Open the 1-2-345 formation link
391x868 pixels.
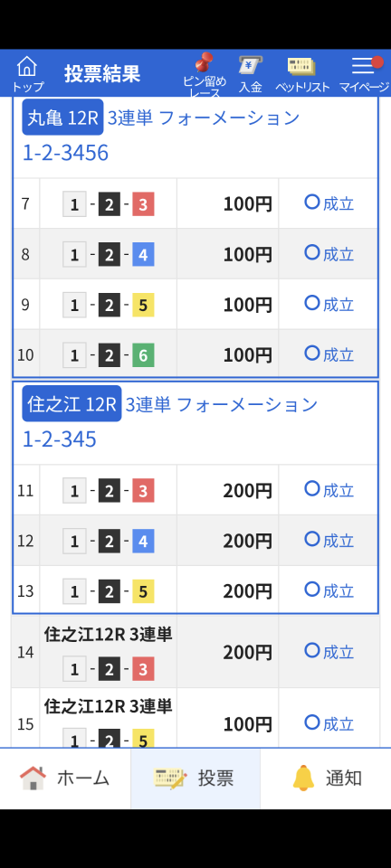(59, 439)
